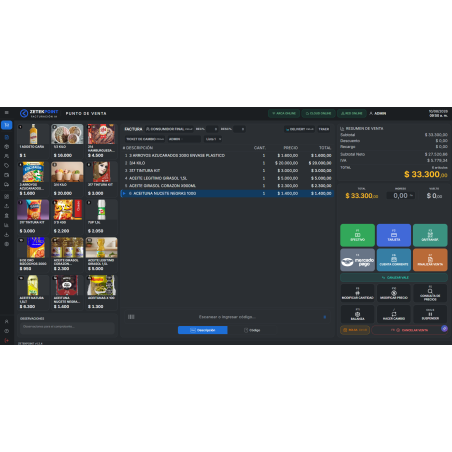The image size is (452, 452).
Task: Open Consumidor Final customer selector
Action: (169, 129)
